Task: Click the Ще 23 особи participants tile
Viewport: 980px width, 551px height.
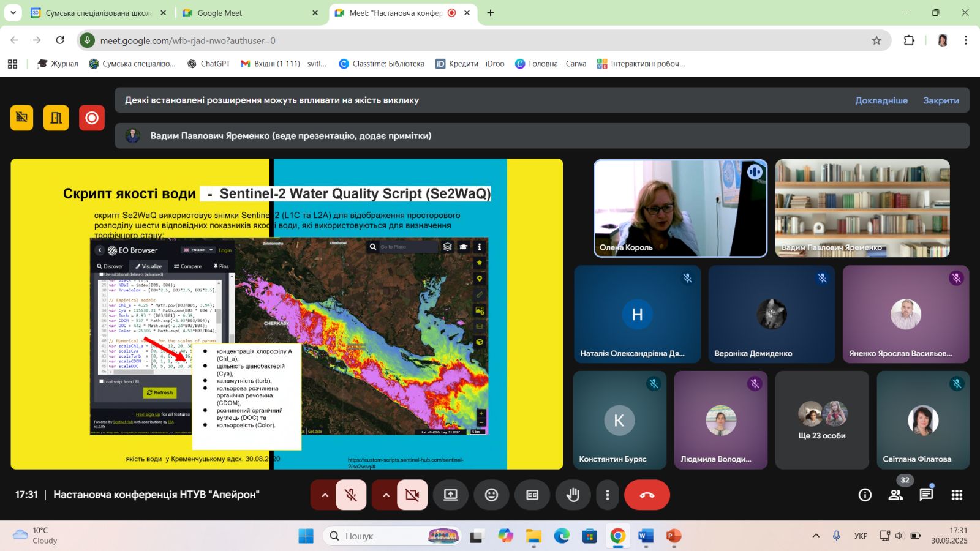Action: (822, 421)
